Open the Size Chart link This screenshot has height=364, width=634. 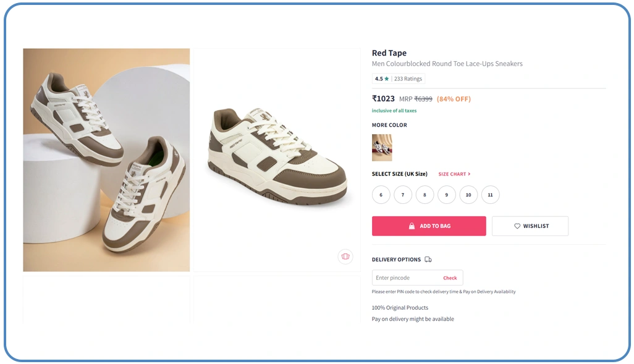point(454,174)
